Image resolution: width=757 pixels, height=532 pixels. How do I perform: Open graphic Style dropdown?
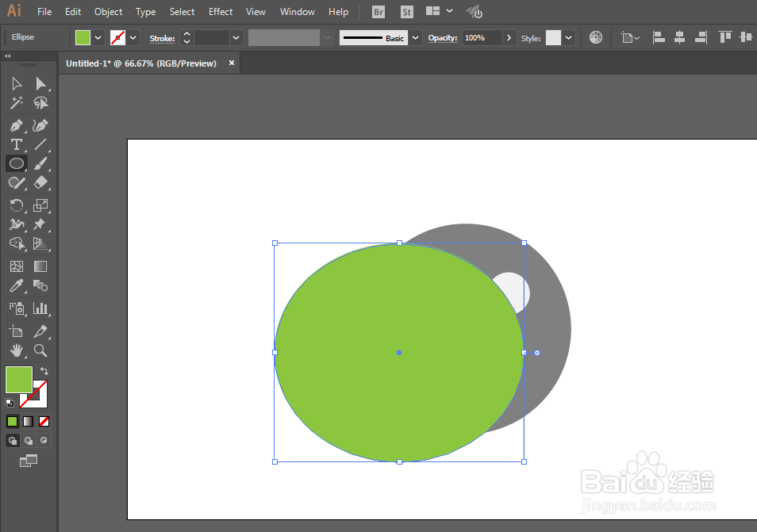click(569, 37)
